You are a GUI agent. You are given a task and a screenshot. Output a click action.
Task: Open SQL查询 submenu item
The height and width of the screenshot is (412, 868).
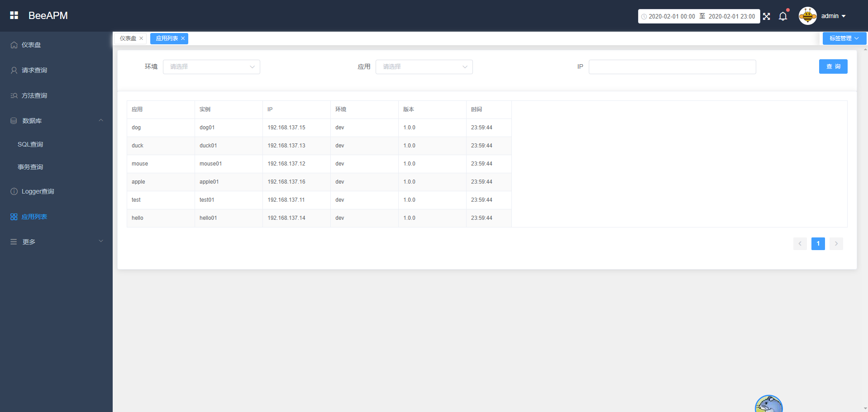(x=56, y=144)
